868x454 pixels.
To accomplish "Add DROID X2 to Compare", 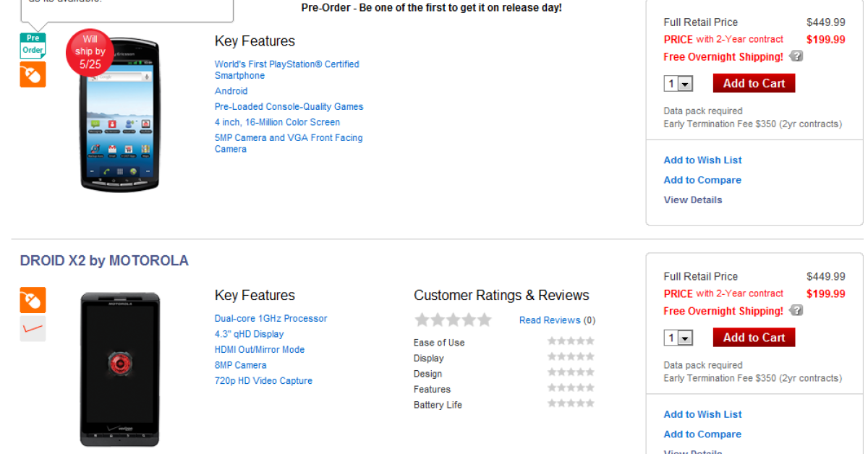I will pyautogui.click(x=702, y=434).
